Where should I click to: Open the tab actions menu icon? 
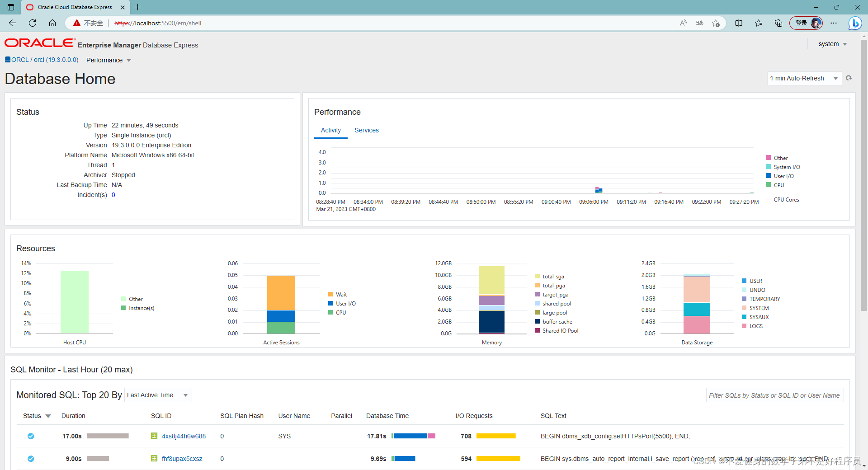click(11, 7)
